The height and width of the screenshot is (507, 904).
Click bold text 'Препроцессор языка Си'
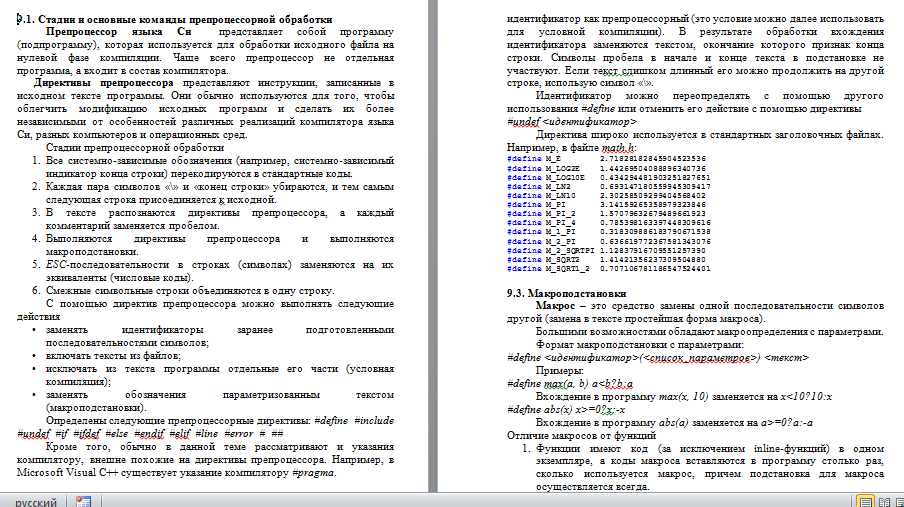point(118,32)
